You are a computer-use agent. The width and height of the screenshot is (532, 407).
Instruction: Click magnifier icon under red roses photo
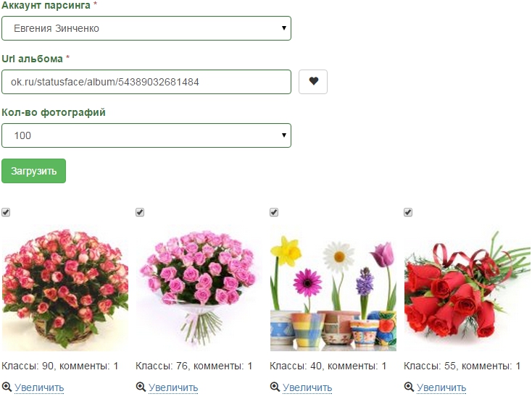tap(410, 387)
